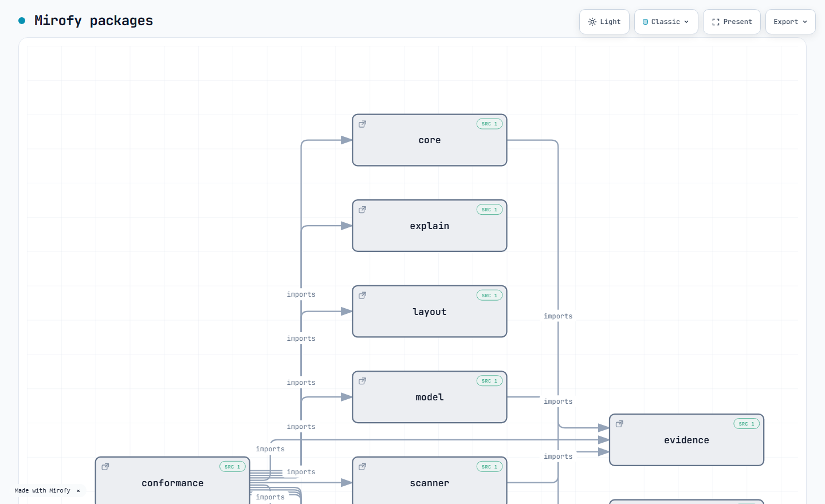This screenshot has height=504, width=825.
Task: Open the Classic style dropdown
Action: tap(666, 22)
